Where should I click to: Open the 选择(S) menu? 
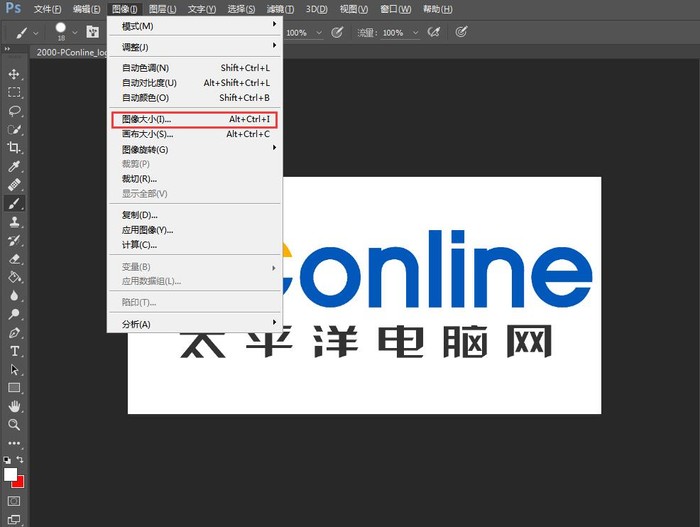241,9
